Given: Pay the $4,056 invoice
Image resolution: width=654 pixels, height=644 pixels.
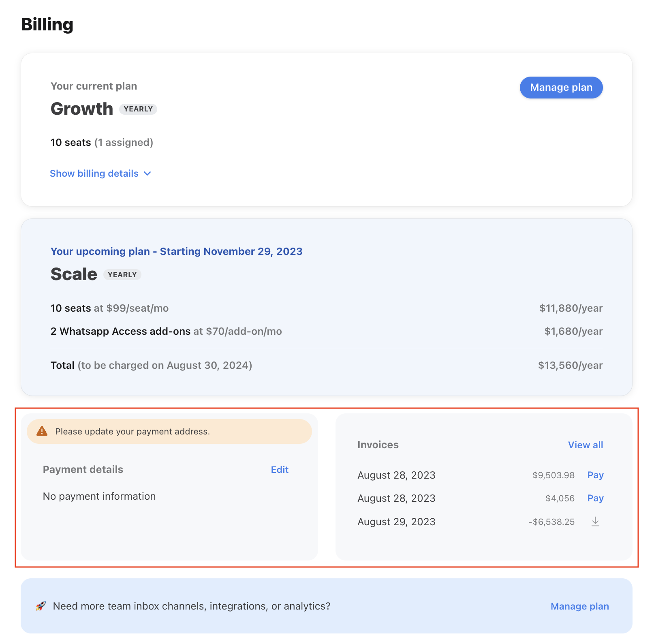Looking at the screenshot, I should [595, 498].
